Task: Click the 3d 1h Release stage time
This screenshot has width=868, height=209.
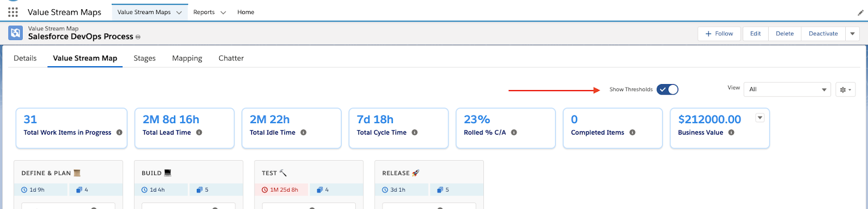Action: tap(398, 190)
